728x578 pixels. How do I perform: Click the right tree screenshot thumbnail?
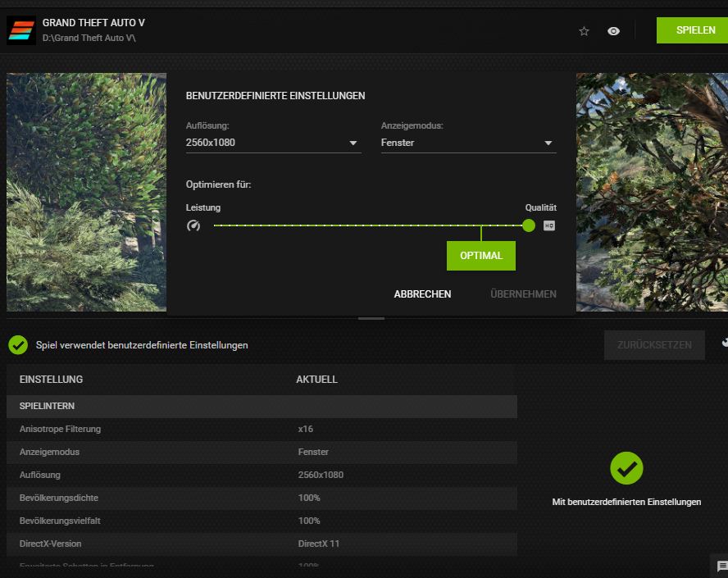652,192
